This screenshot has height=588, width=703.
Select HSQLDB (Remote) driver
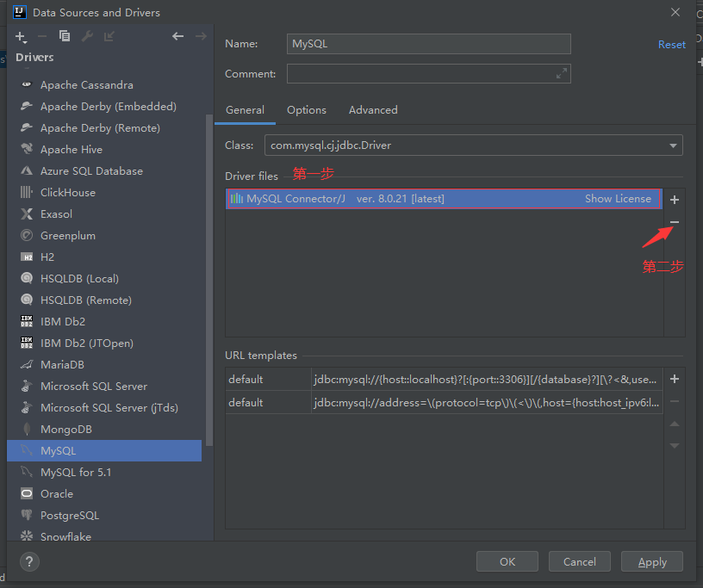(104, 300)
